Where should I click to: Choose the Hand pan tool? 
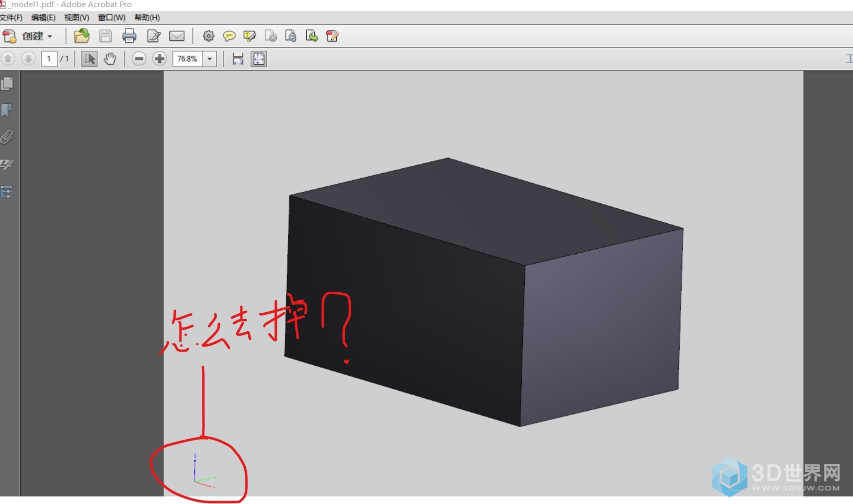(x=110, y=59)
